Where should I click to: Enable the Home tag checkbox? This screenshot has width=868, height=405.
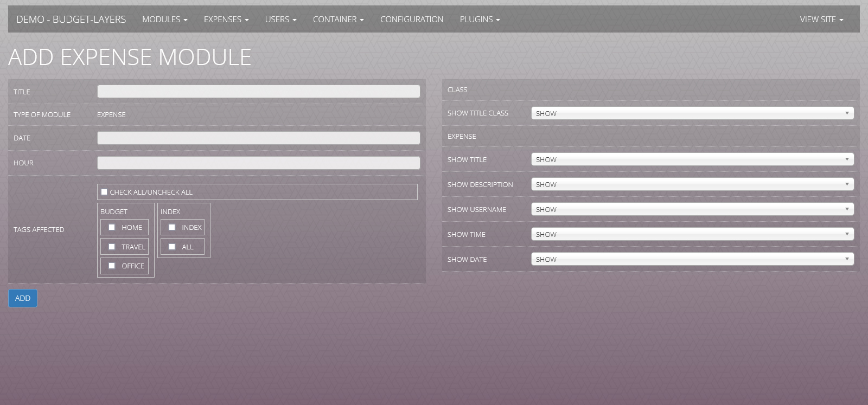[x=112, y=227]
